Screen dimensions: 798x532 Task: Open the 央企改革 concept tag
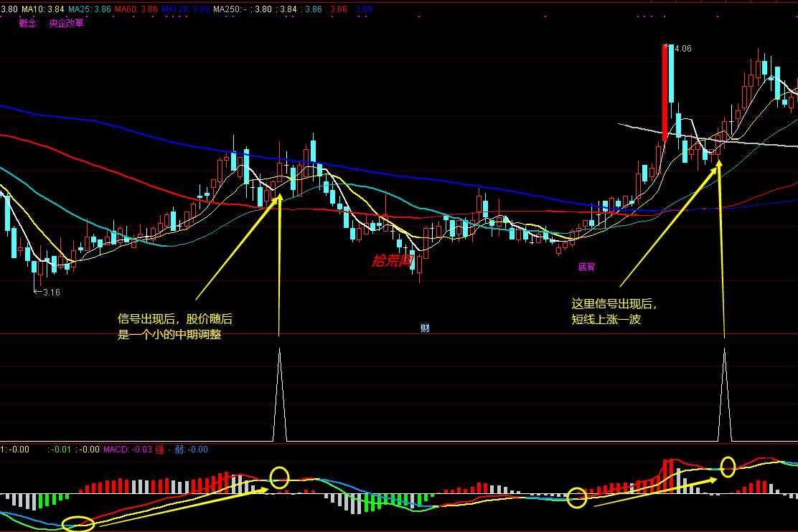66,23
